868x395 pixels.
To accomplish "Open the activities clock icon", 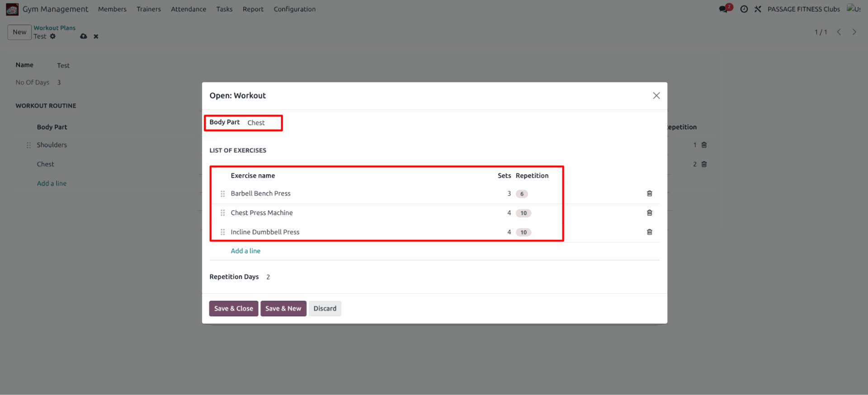I will (744, 9).
